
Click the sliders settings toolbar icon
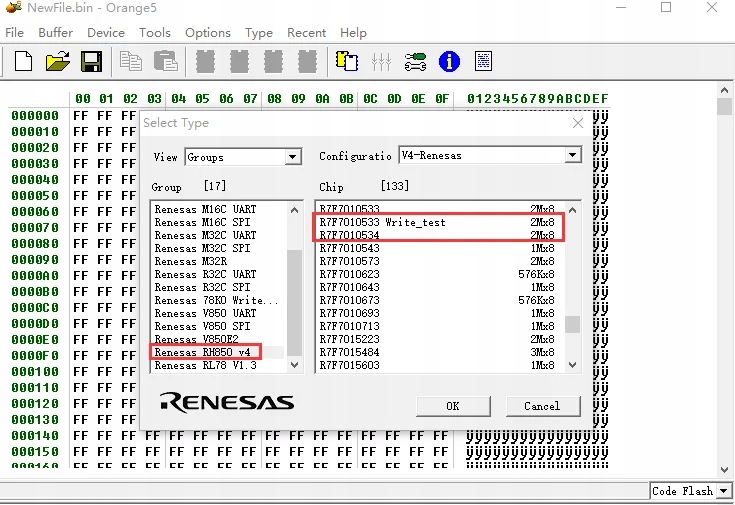[381, 61]
